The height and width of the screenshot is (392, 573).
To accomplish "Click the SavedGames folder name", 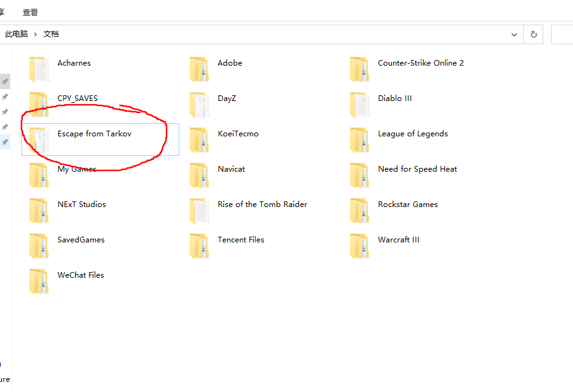I will [81, 240].
